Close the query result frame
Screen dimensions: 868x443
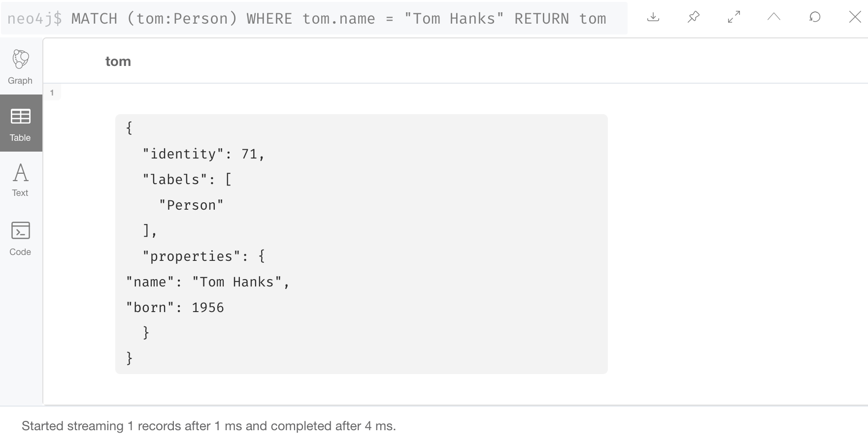855,17
